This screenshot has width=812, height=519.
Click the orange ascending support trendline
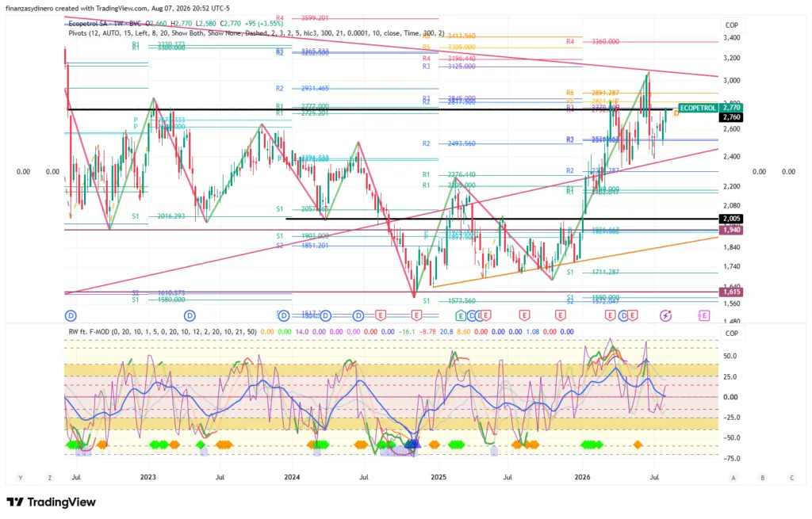coord(575,263)
